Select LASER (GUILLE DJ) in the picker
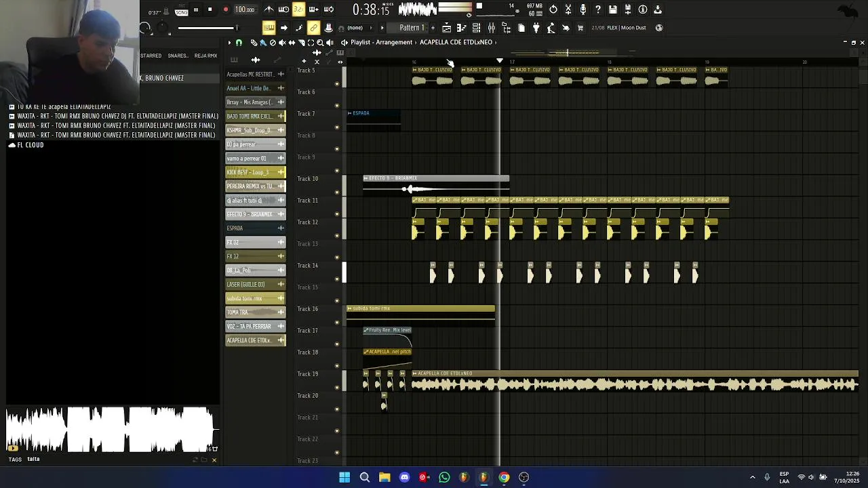Image resolution: width=868 pixels, height=488 pixels. tap(256, 284)
